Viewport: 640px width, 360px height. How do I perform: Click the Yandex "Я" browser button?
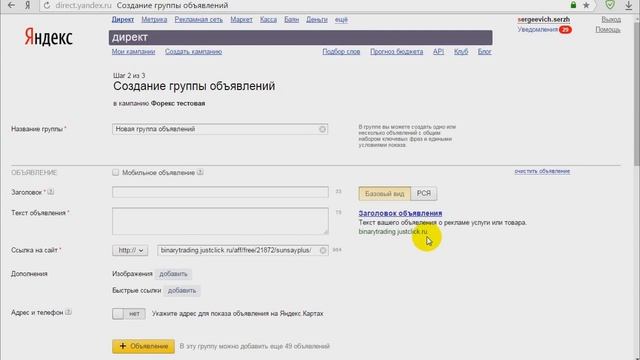[x=28, y=5]
